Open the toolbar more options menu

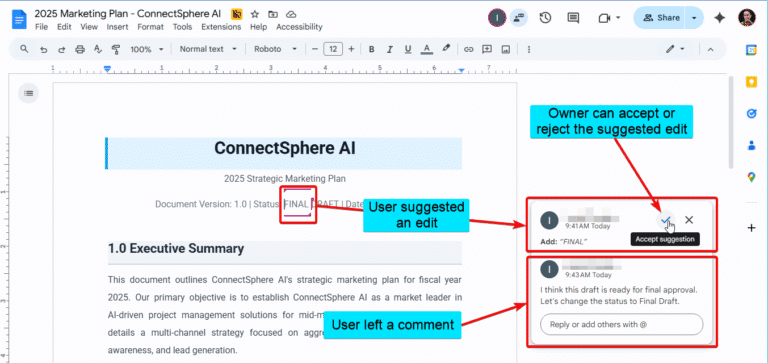(528, 49)
